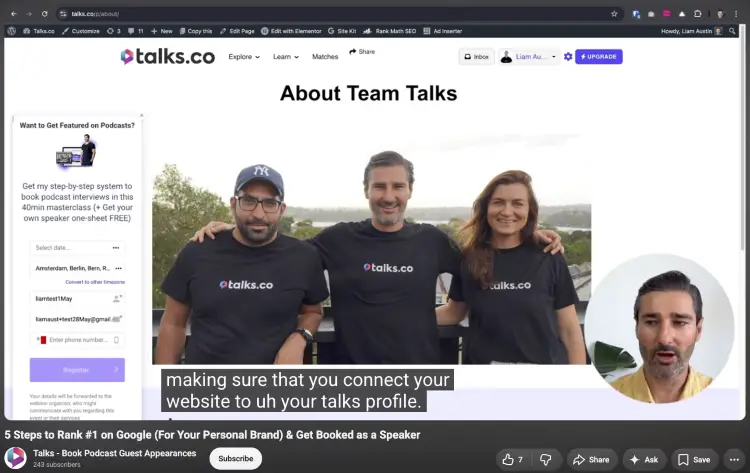Click the WordPress logo in admin bar
The height and width of the screenshot is (473, 750).
coord(11,31)
